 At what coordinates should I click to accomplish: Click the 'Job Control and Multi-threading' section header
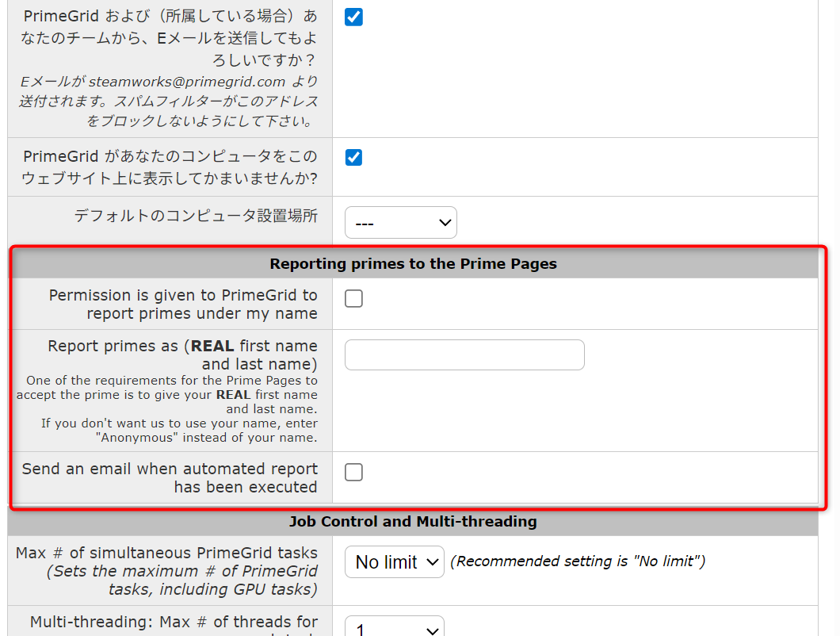413,521
